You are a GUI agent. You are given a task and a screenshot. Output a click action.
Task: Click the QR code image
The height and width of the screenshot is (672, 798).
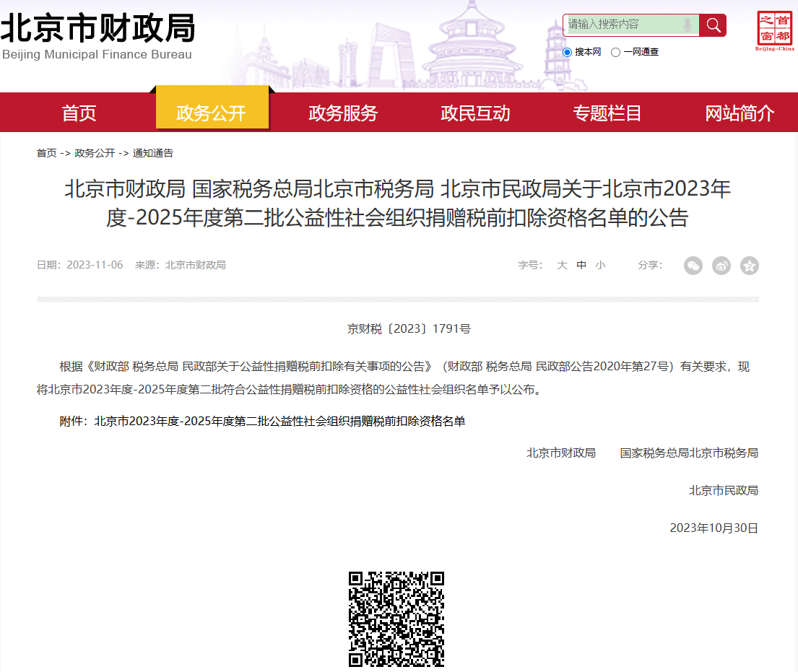[396, 619]
